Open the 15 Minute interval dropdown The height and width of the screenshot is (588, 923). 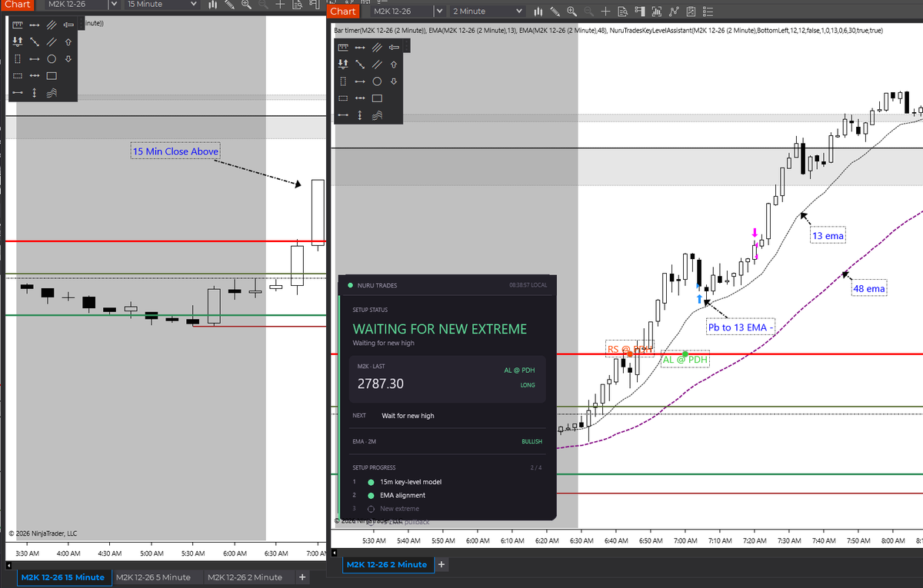coord(162,5)
